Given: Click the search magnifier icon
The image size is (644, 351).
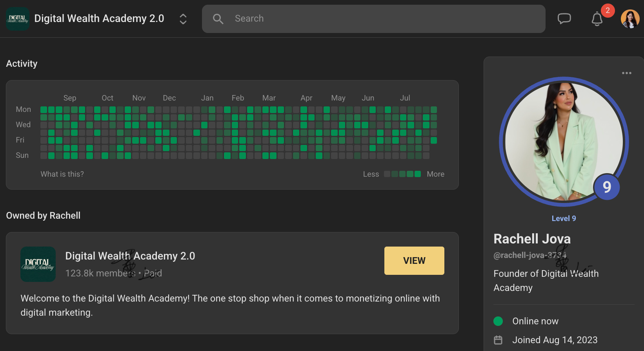Looking at the screenshot, I should 218,19.
